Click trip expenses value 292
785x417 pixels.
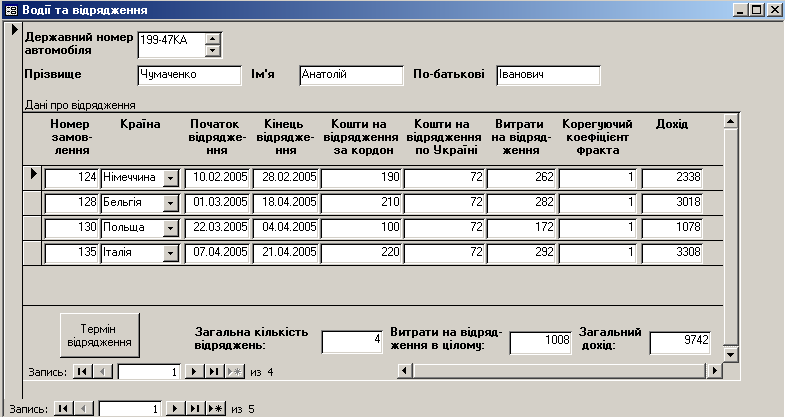point(521,253)
